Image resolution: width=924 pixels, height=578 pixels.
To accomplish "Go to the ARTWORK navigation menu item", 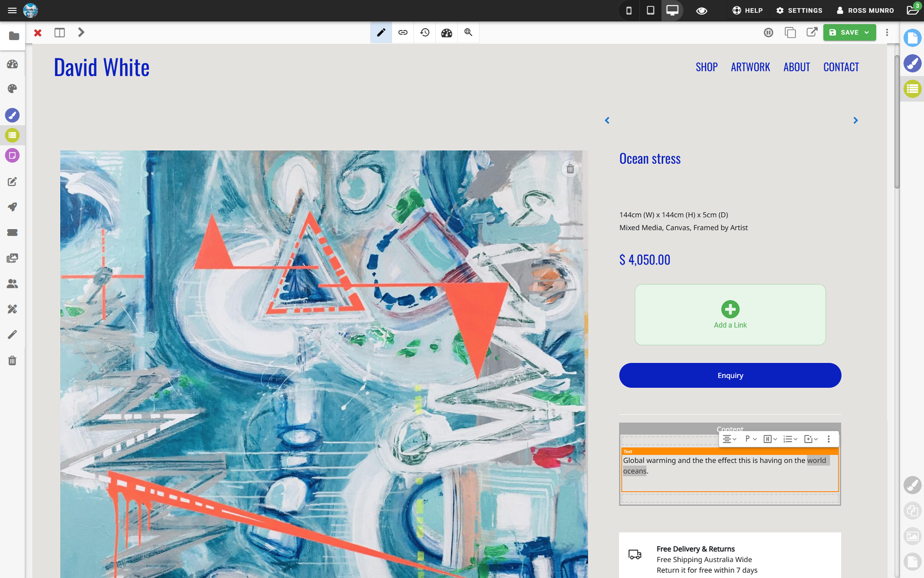I will 750,67.
